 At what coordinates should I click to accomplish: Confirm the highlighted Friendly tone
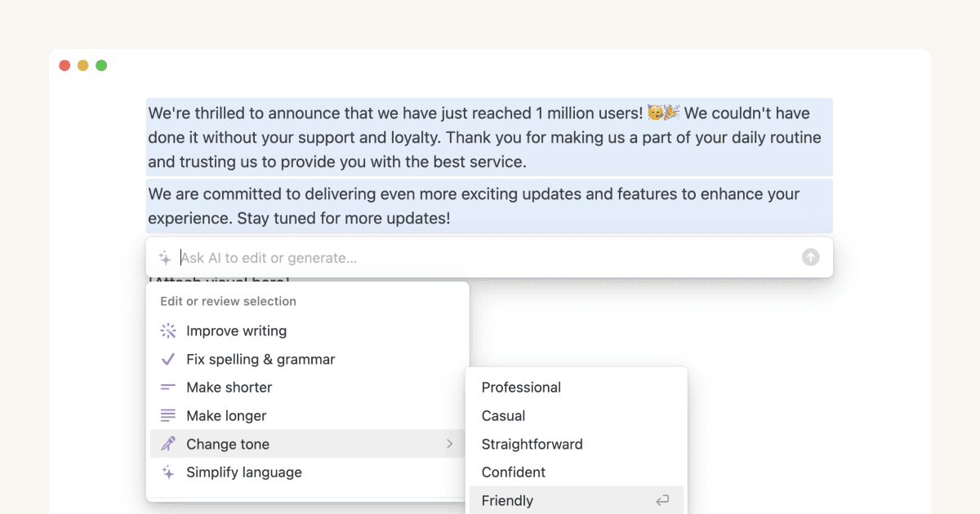507,500
